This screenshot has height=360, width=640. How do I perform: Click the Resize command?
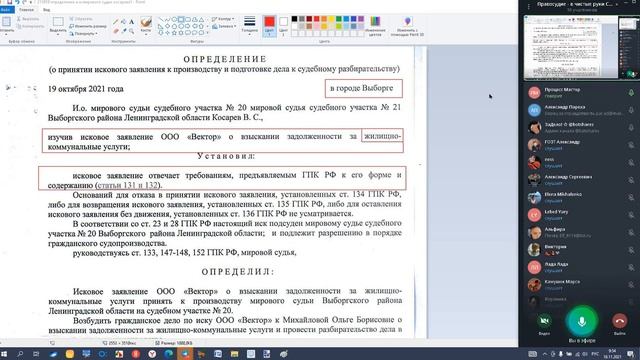[x=88, y=26]
